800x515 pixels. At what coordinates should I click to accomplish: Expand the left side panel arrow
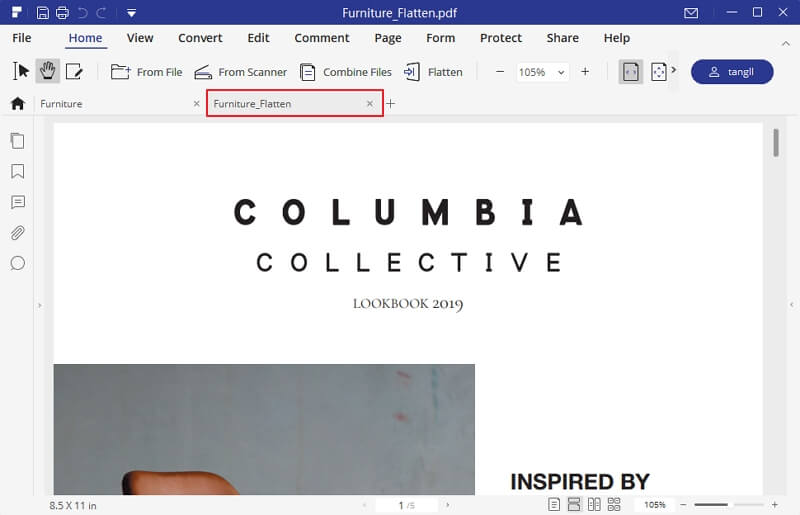point(40,305)
